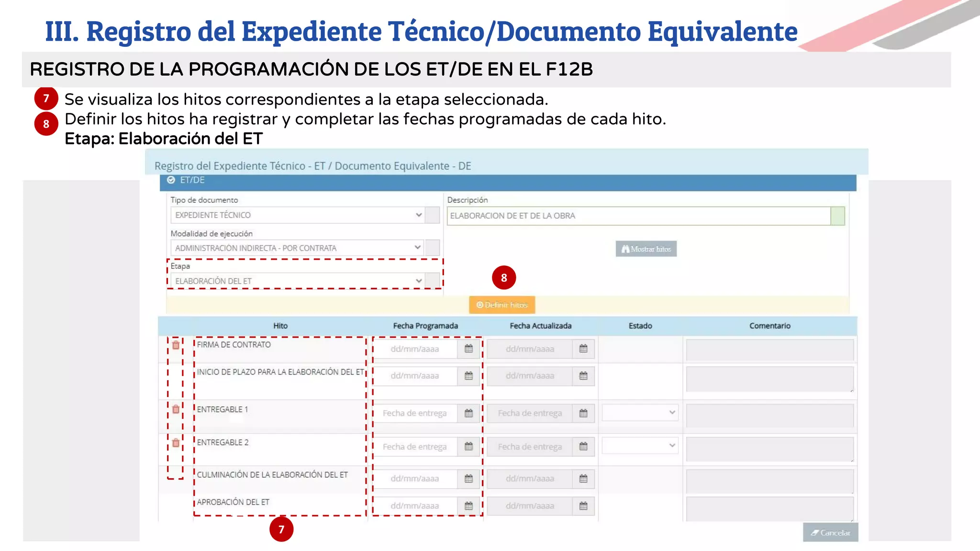Image resolution: width=980 pixels, height=551 pixels.
Task: Expand the Modalidad de ejecución dropdown
Action: tap(297, 248)
